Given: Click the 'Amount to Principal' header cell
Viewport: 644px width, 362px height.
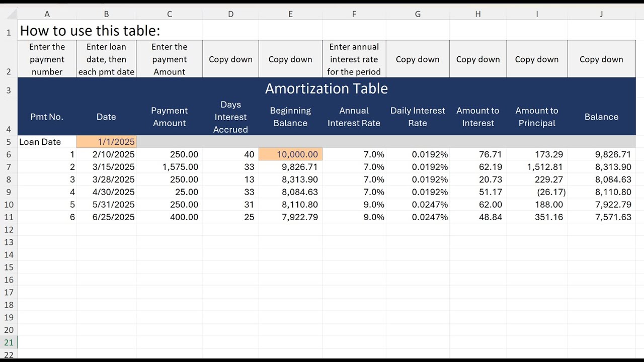Looking at the screenshot, I should tap(537, 117).
